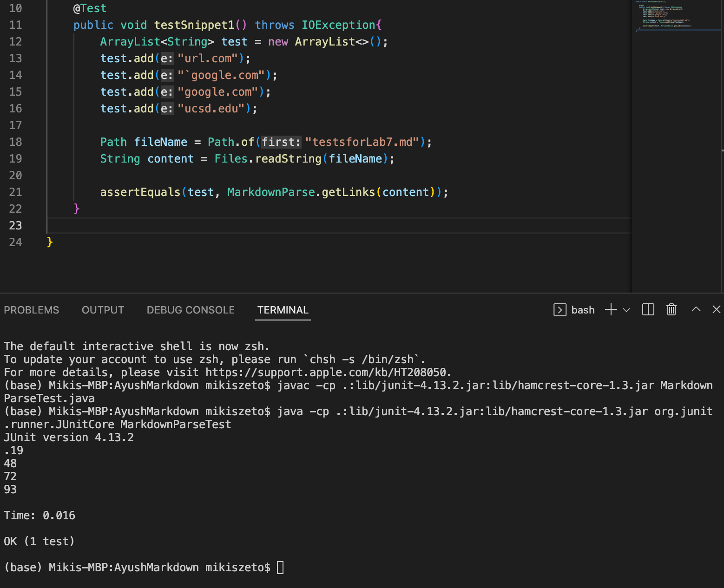Viewport: 724px width, 588px height.
Task: Show the DEBUG CONSOLE tab
Action: tap(191, 310)
